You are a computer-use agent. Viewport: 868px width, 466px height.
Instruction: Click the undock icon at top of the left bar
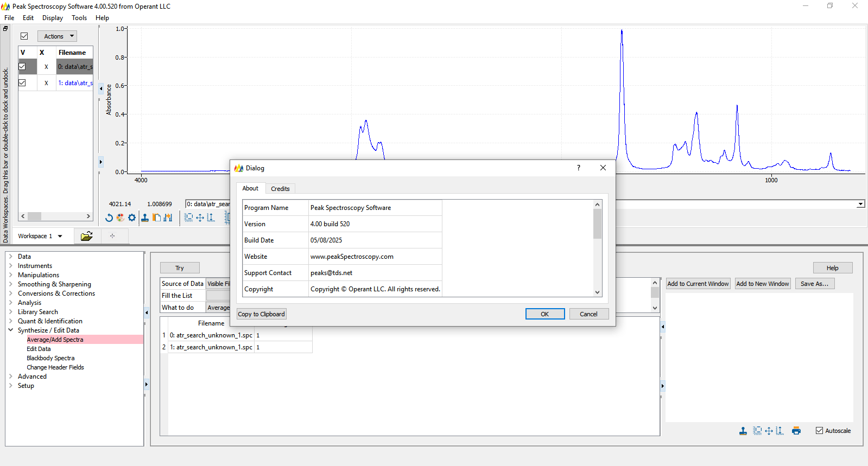(x=5, y=28)
